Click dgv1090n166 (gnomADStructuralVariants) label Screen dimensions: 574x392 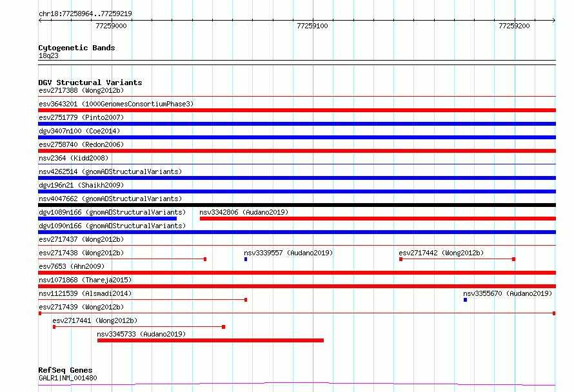tap(112, 226)
